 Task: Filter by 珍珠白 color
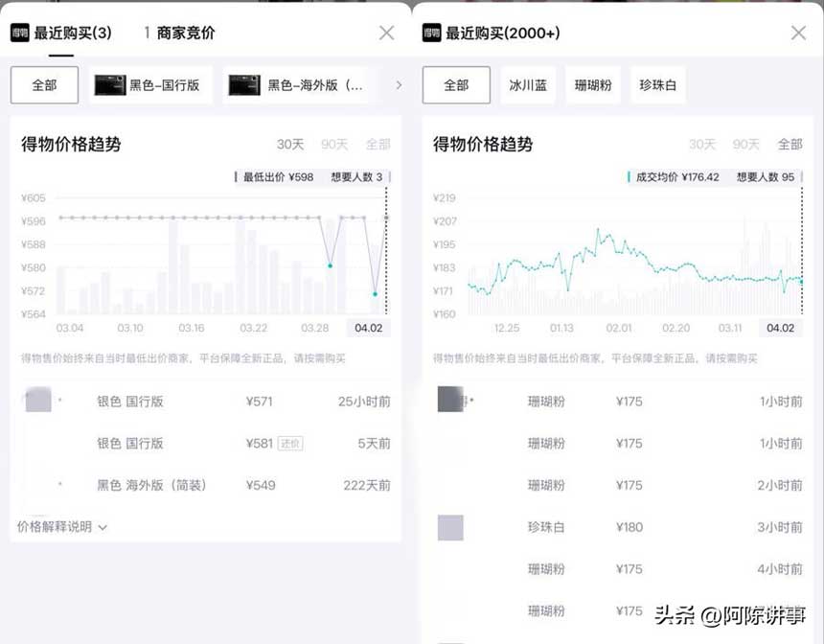pos(657,85)
